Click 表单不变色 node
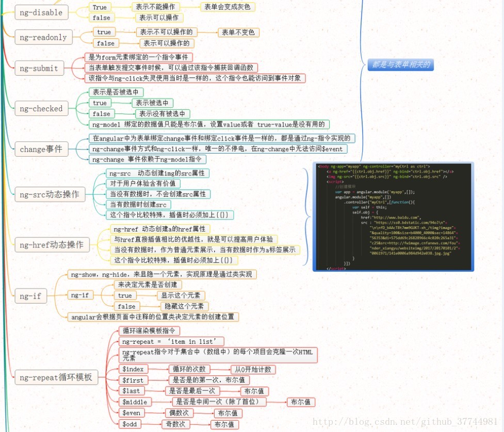Viewport: 504px width, 432px height. click(x=238, y=32)
